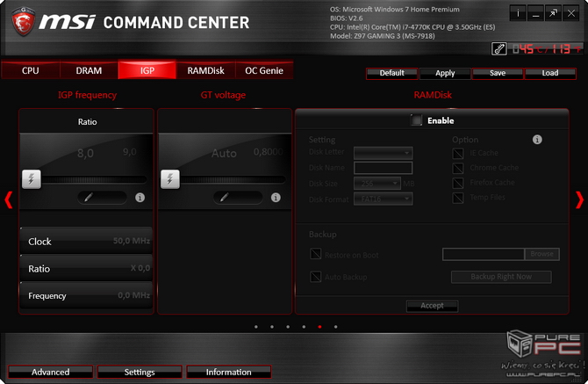The height and width of the screenshot is (384, 588).
Task: Jump to third page dot indicator
Action: coord(288,327)
